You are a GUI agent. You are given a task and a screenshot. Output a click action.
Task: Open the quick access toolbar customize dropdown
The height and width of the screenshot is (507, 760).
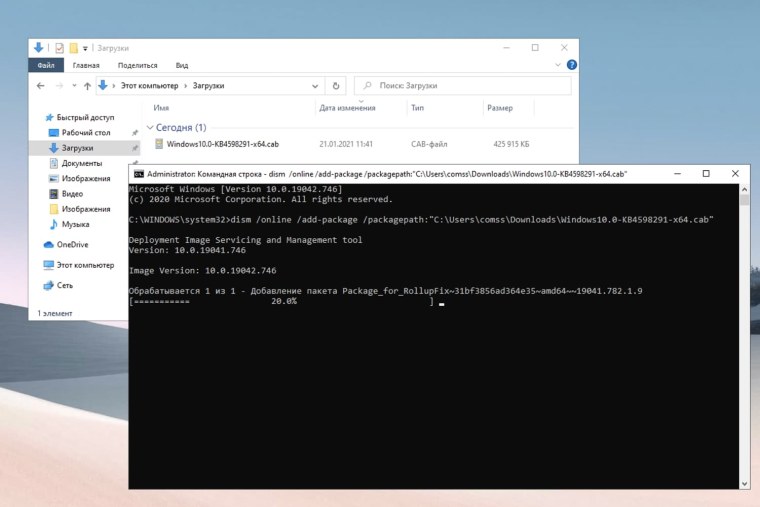point(86,48)
